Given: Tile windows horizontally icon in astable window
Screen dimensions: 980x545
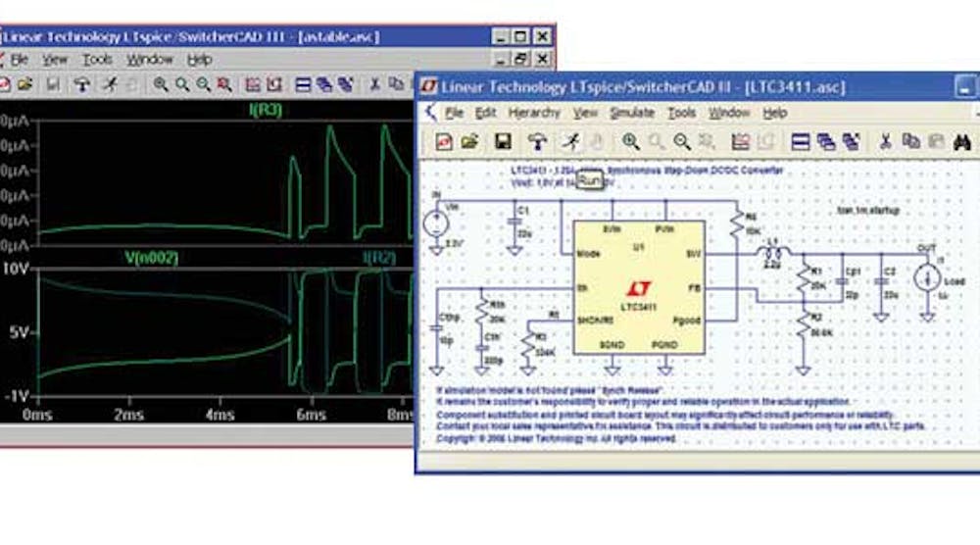Looking at the screenshot, I should pyautogui.click(x=303, y=84).
